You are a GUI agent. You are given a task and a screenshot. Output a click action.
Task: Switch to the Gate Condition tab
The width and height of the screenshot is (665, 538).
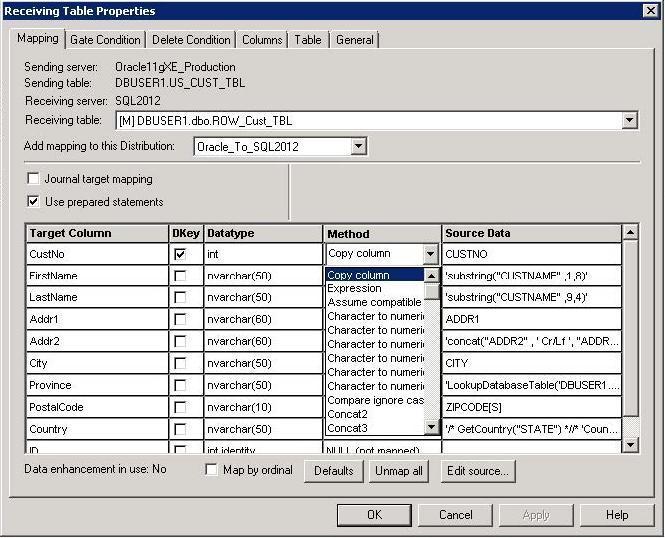tap(105, 40)
